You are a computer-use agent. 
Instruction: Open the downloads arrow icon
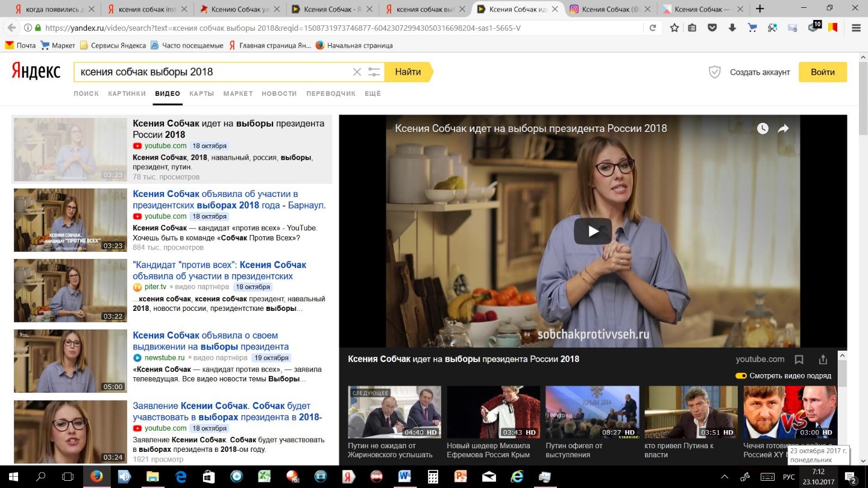pos(732,28)
